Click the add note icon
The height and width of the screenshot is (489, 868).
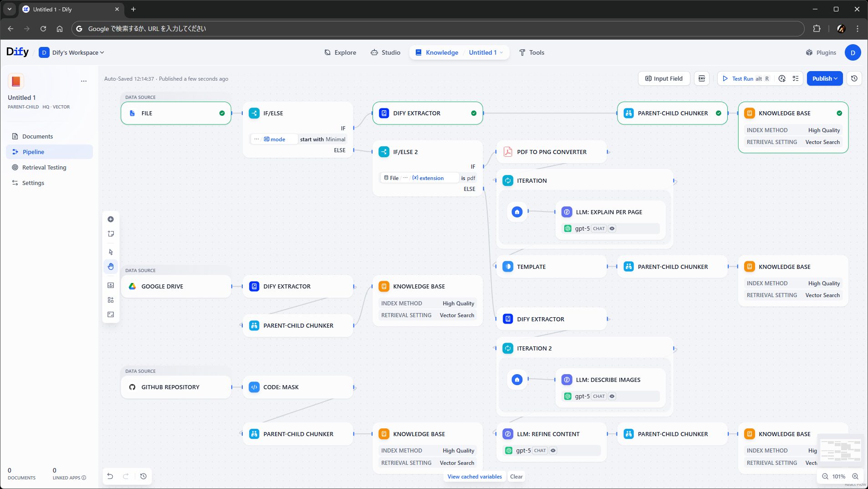pyautogui.click(x=111, y=234)
